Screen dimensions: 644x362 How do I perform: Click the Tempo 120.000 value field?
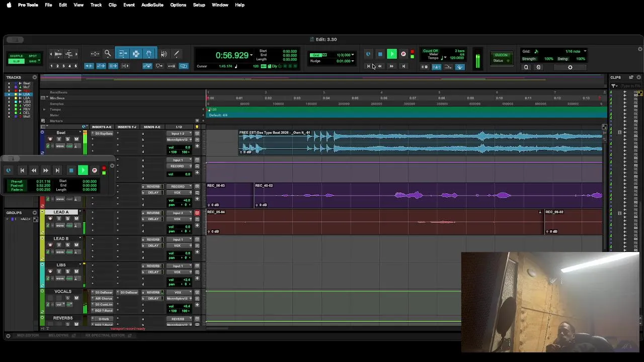[x=457, y=58]
